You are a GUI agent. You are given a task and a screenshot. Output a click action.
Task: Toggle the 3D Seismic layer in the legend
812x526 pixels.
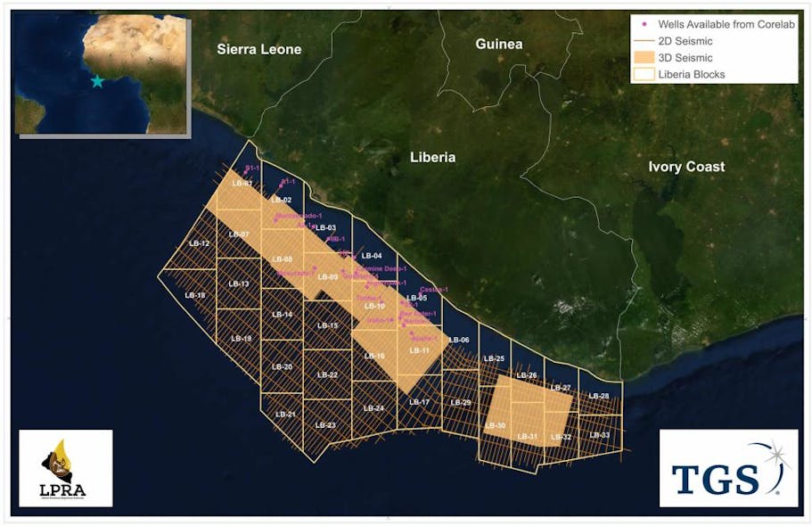tap(687, 56)
